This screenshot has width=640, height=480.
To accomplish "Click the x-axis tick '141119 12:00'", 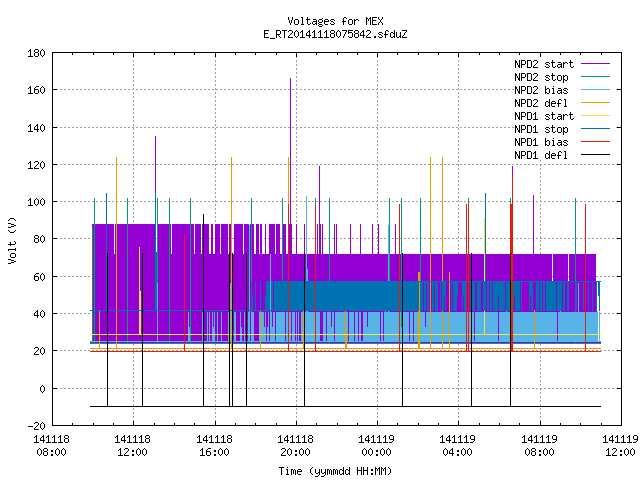I will click(620, 446).
